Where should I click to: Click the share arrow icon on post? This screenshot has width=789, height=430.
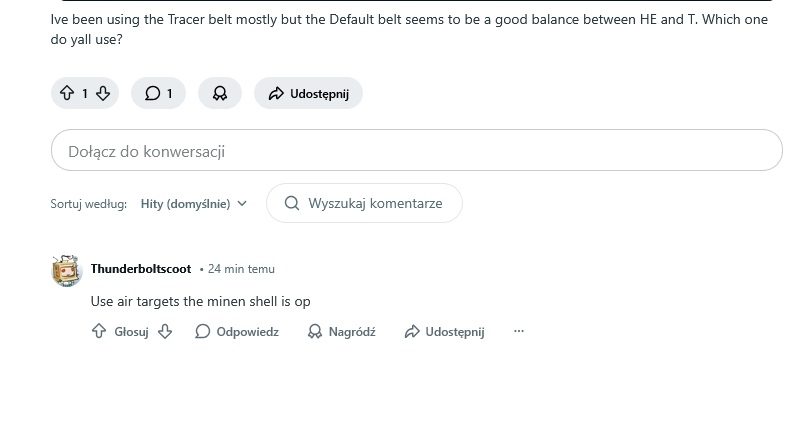tap(275, 93)
